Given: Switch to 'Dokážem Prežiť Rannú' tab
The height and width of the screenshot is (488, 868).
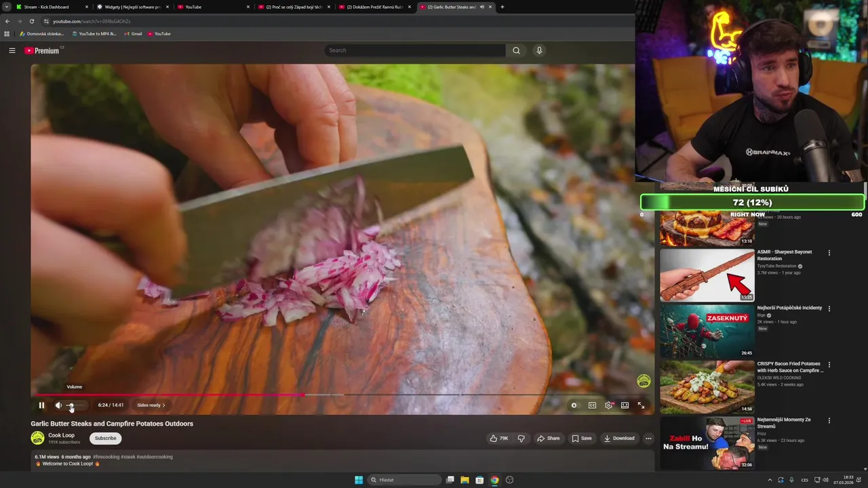Looking at the screenshot, I should coord(374,7).
